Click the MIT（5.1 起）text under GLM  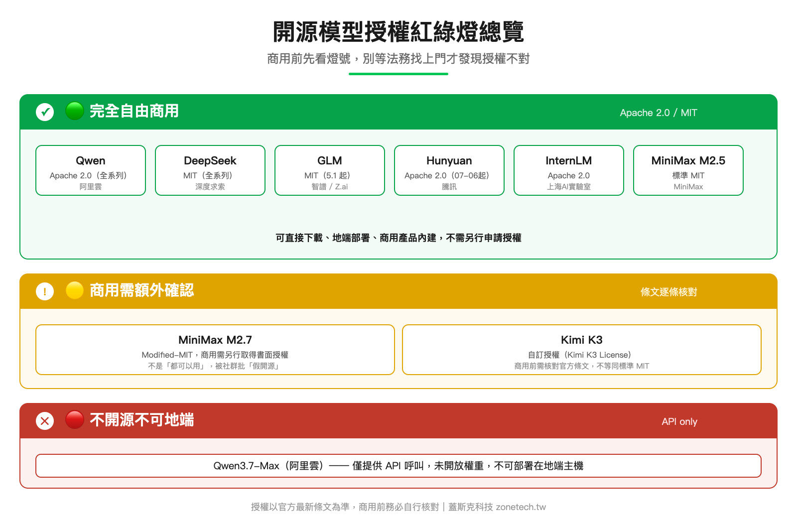[x=330, y=175]
